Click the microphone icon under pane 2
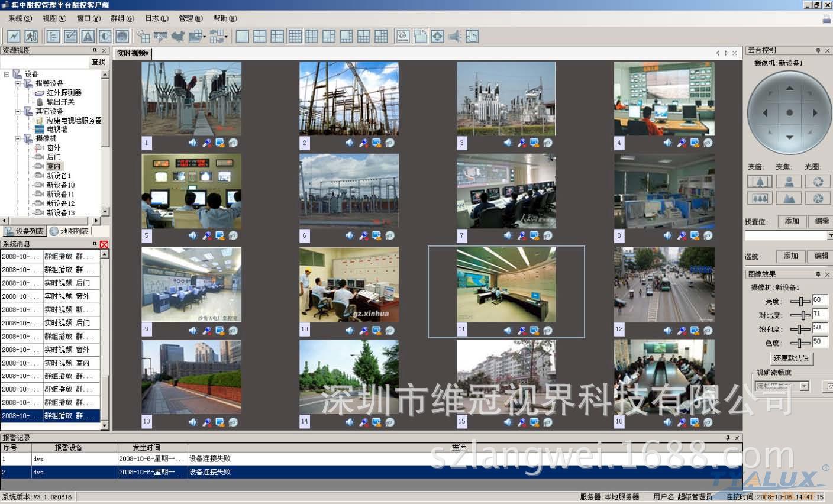 tap(364, 143)
